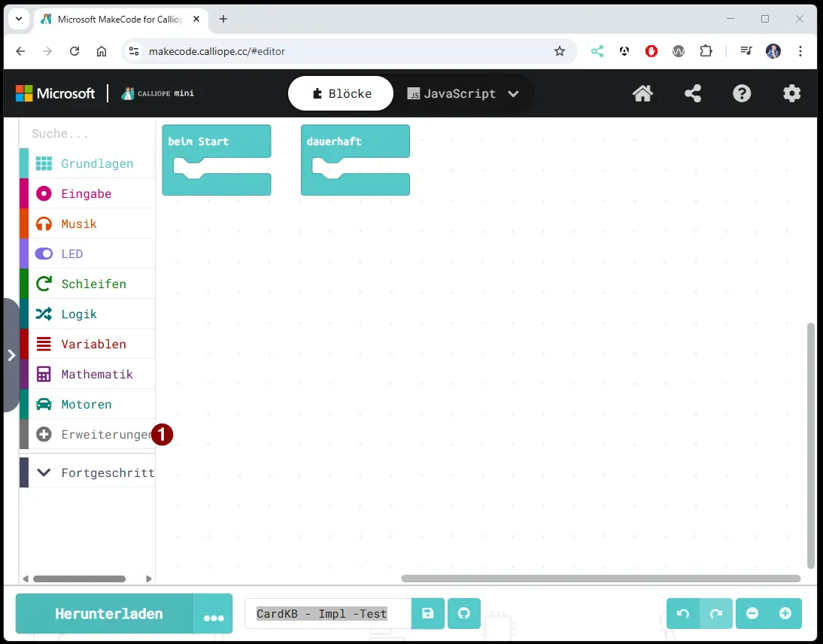The image size is (823, 644).
Task: Save project with the floppy disk icon
Action: coord(428,614)
